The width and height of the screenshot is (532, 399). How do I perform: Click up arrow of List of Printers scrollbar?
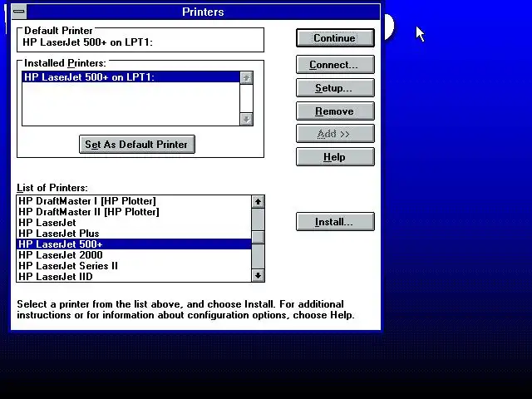[x=258, y=201]
